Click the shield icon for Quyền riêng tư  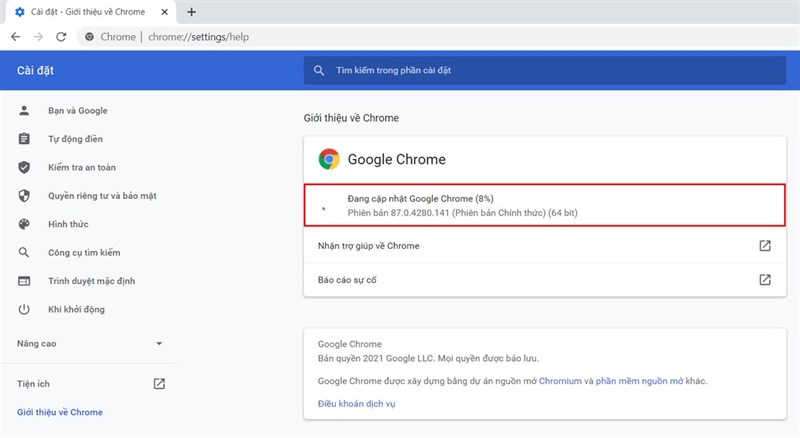24,196
